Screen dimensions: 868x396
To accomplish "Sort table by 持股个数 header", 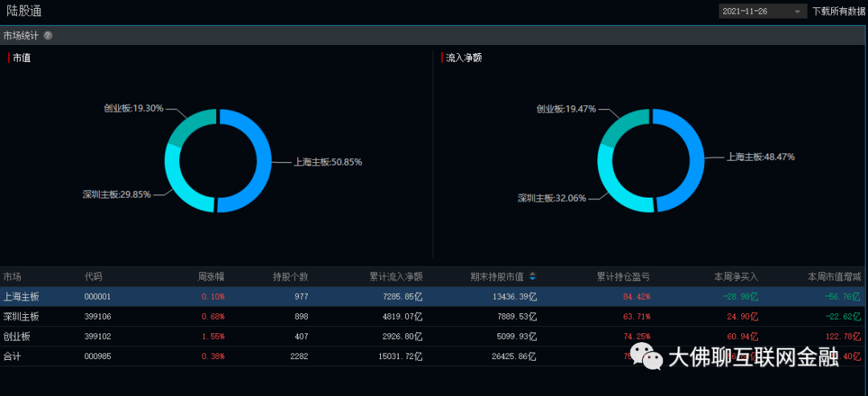I will pyautogui.click(x=291, y=276).
